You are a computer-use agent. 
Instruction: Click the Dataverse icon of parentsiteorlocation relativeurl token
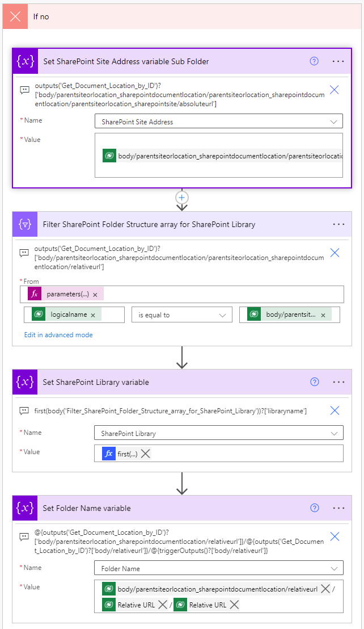pos(108,589)
